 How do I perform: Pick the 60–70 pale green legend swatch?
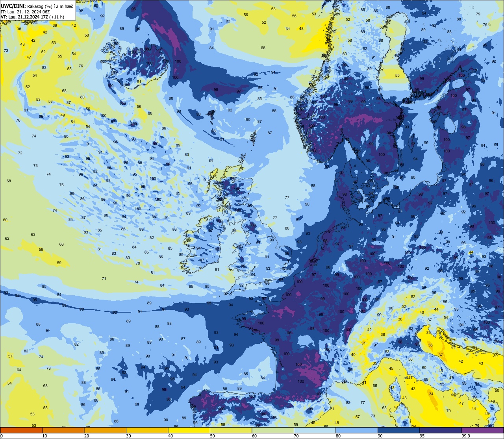click(x=273, y=430)
